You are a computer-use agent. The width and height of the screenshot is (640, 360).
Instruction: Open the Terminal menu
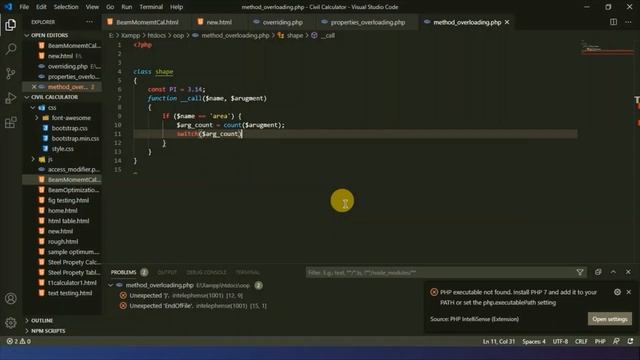[x=151, y=7]
